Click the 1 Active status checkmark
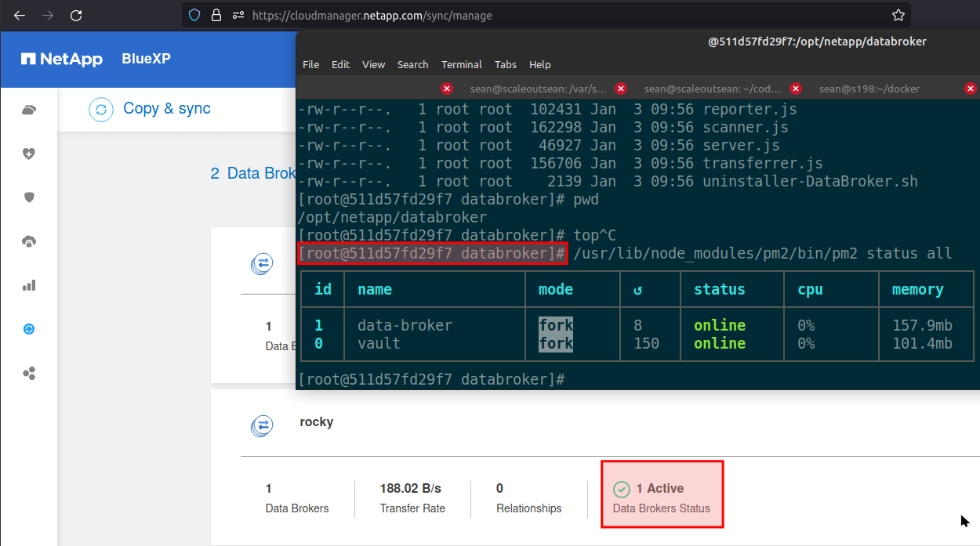 (621, 489)
